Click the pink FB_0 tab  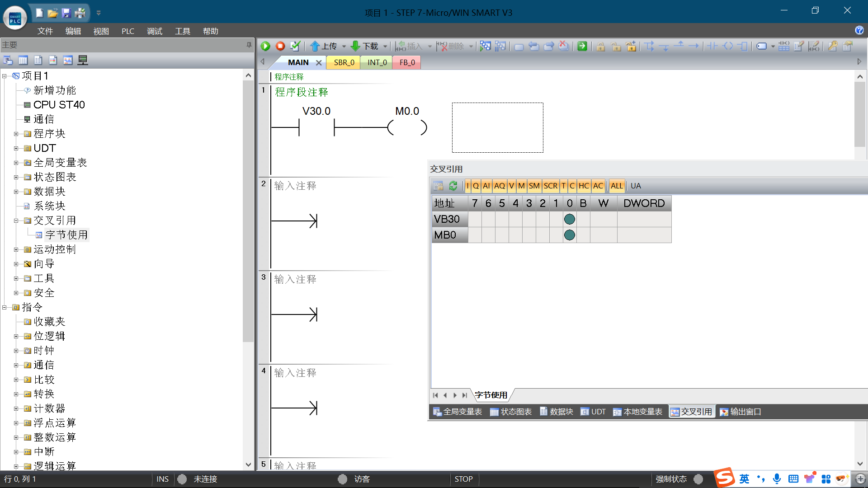[407, 62]
